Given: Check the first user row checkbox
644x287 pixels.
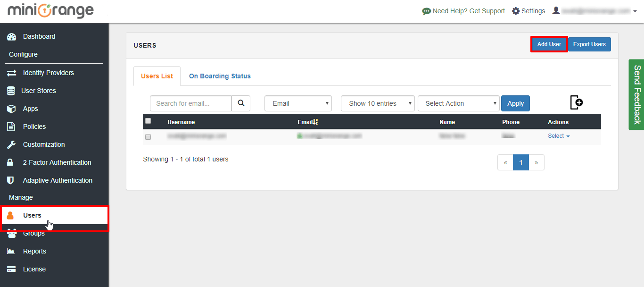Looking at the screenshot, I should coord(148,137).
